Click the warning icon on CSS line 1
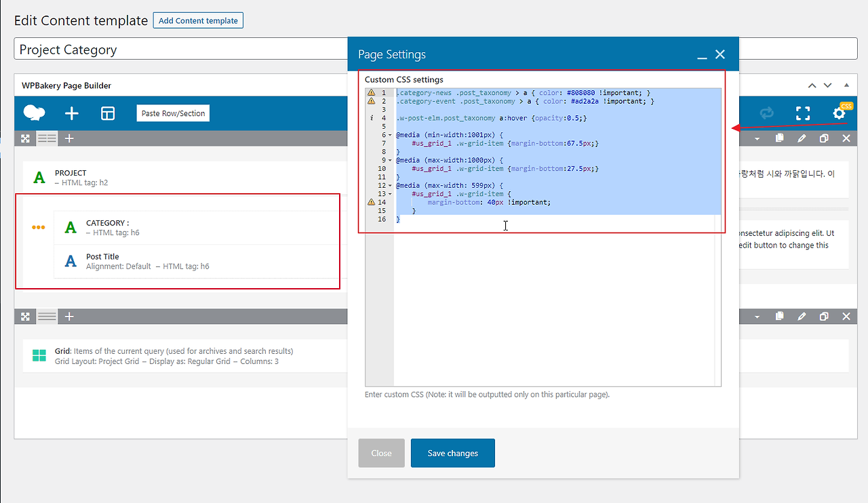The width and height of the screenshot is (868, 503). pos(371,93)
